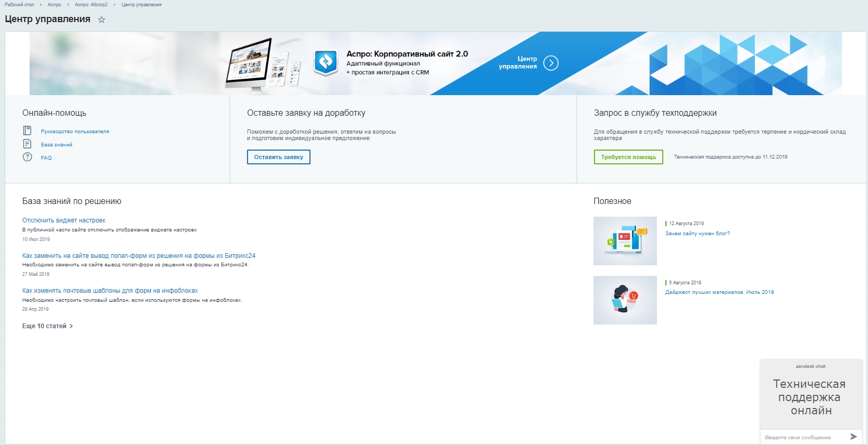This screenshot has height=445, width=868.
Task: Click the 'zendesk chat' label
Action: (x=811, y=366)
